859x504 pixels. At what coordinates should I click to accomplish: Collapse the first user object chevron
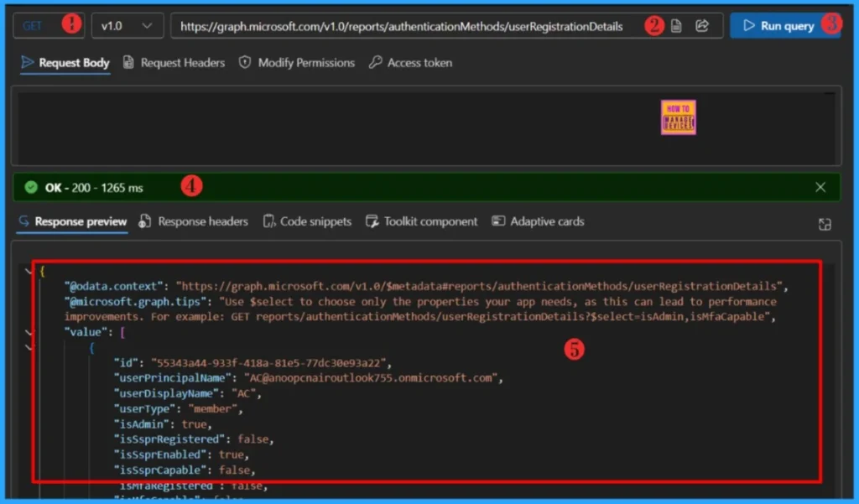(29, 347)
